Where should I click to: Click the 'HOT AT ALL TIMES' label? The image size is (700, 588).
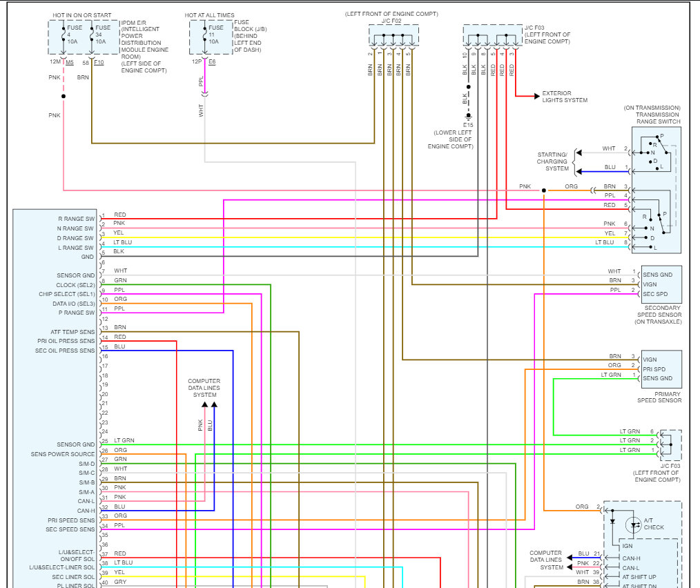point(209,15)
